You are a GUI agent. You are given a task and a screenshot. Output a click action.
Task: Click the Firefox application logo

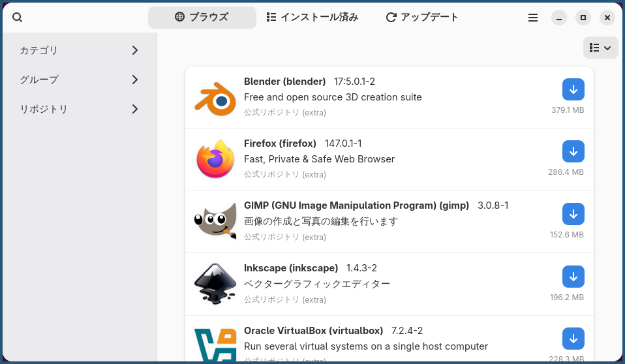coord(215,159)
